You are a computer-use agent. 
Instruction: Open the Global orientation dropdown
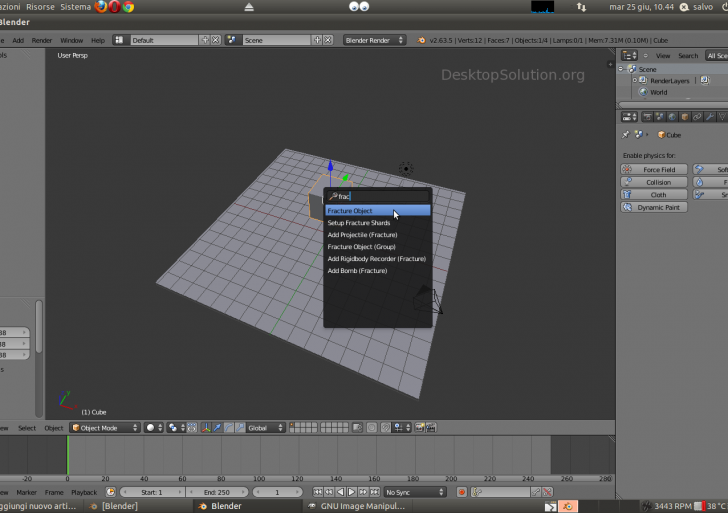[x=265, y=428]
